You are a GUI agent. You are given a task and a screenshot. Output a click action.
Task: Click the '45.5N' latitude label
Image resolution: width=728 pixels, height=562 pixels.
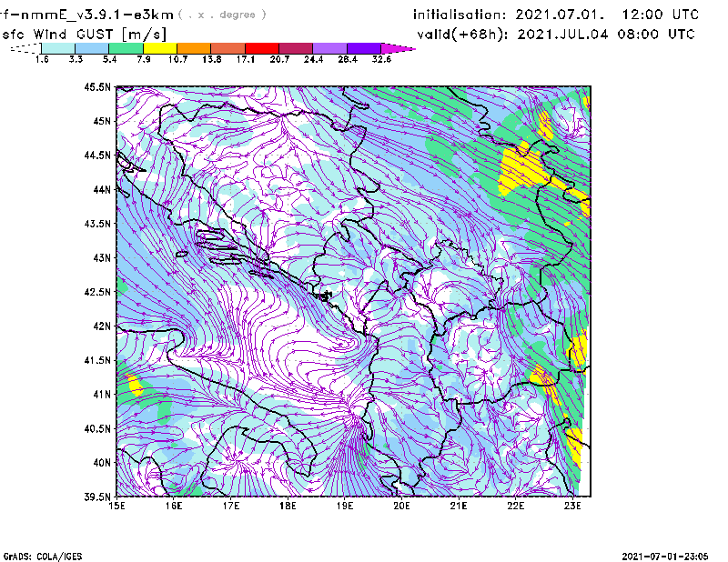click(x=97, y=87)
